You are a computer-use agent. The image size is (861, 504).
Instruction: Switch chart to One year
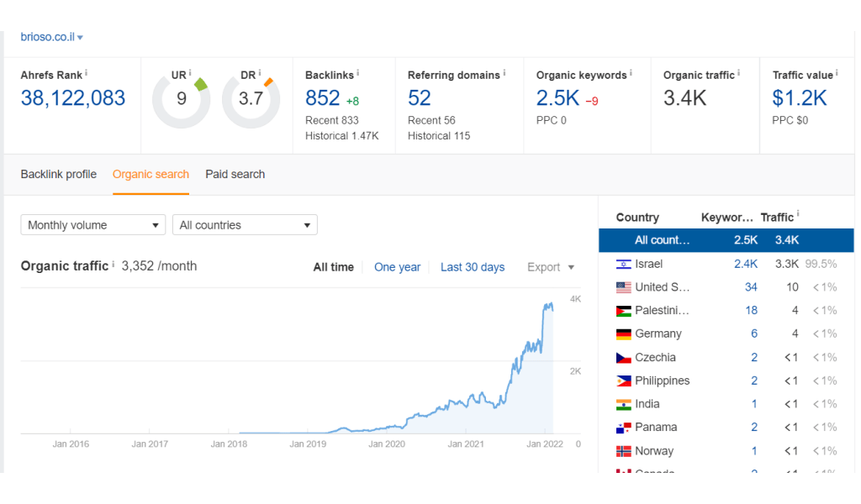click(397, 267)
